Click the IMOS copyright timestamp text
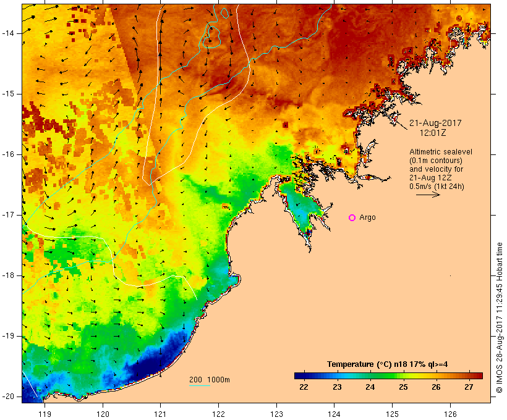This screenshot has width=507, height=420. pyautogui.click(x=500, y=317)
